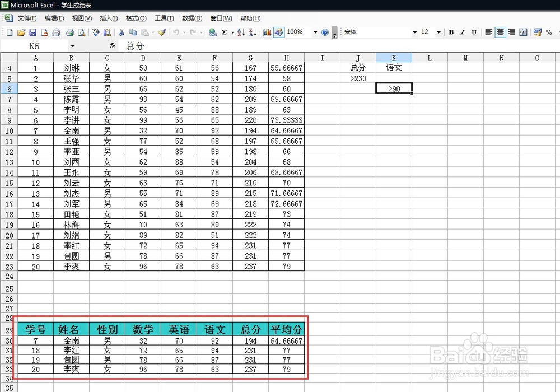The height and width of the screenshot is (392, 560).
Task: Click the Select All corner button
Action: 9,58
